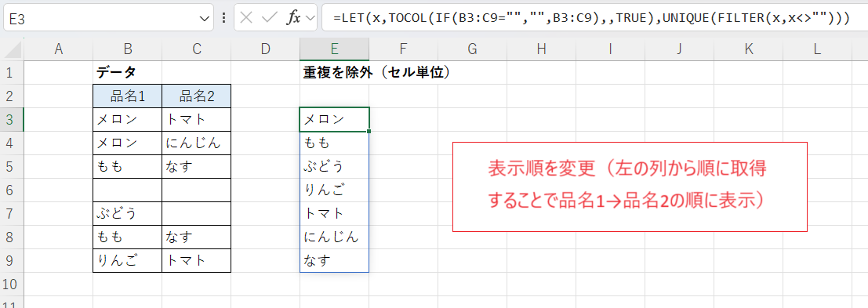Screen dimensions: 868x308
Task: Click cell C9 containing トマト
Action: click(197, 260)
